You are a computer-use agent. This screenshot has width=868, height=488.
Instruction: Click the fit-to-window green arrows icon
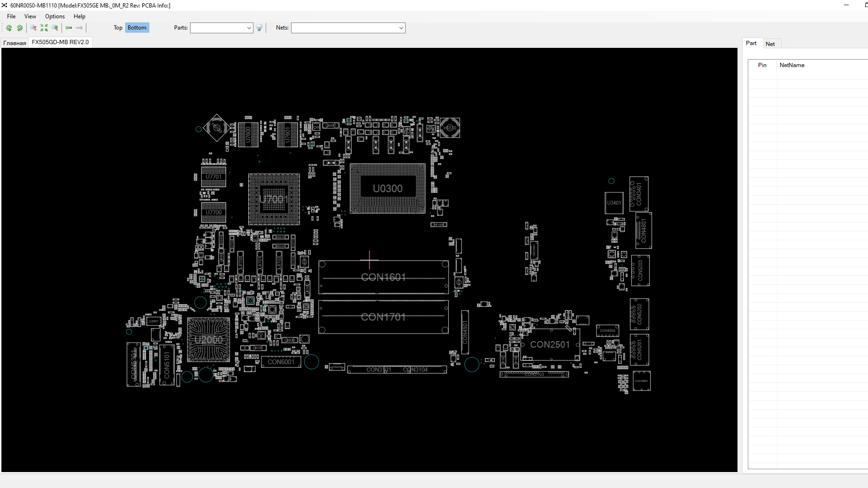[44, 28]
